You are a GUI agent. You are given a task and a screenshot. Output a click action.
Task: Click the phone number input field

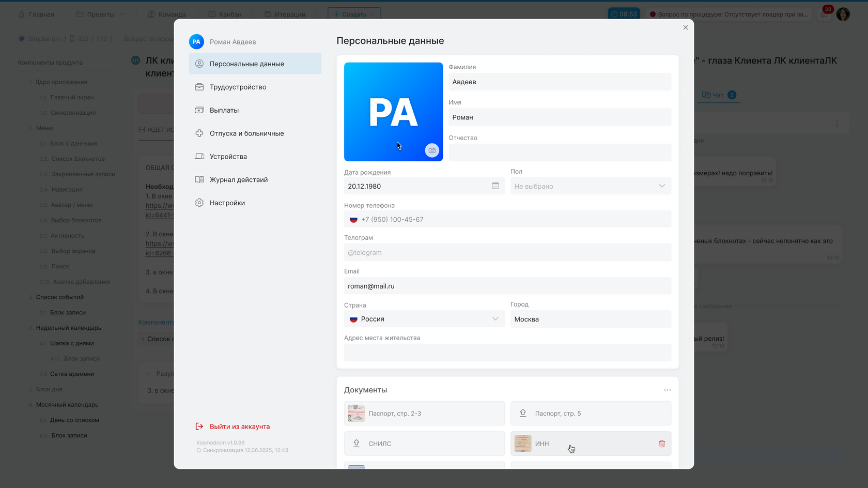click(507, 219)
